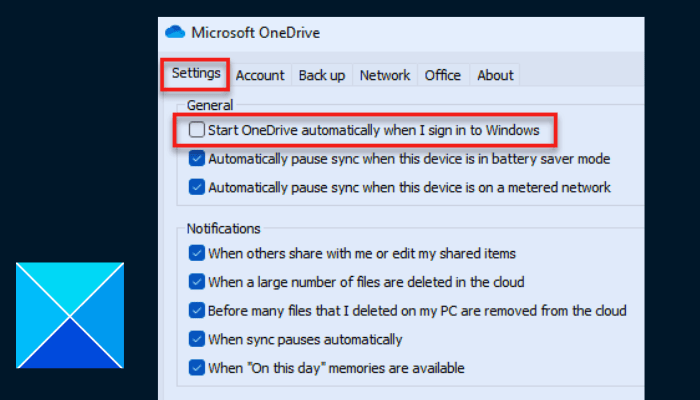700x400 pixels.
Task: Turn off "On this day" memories notification
Action: [x=197, y=368]
